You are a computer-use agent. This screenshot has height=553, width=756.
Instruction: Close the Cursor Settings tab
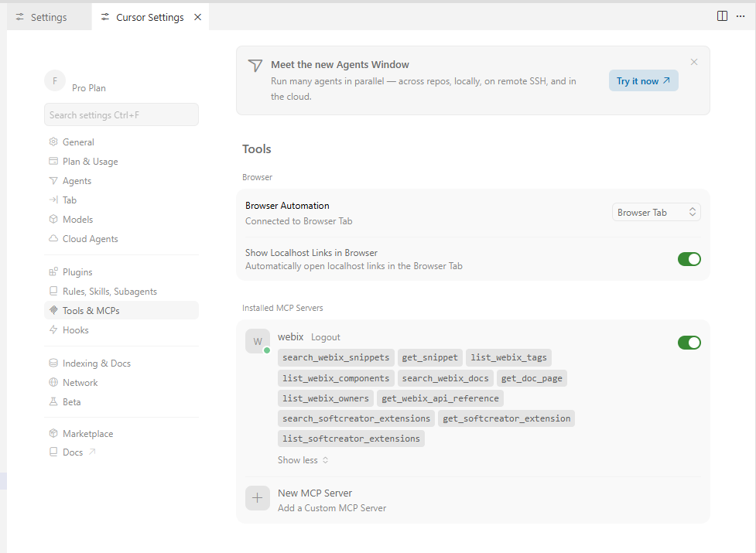pos(197,17)
